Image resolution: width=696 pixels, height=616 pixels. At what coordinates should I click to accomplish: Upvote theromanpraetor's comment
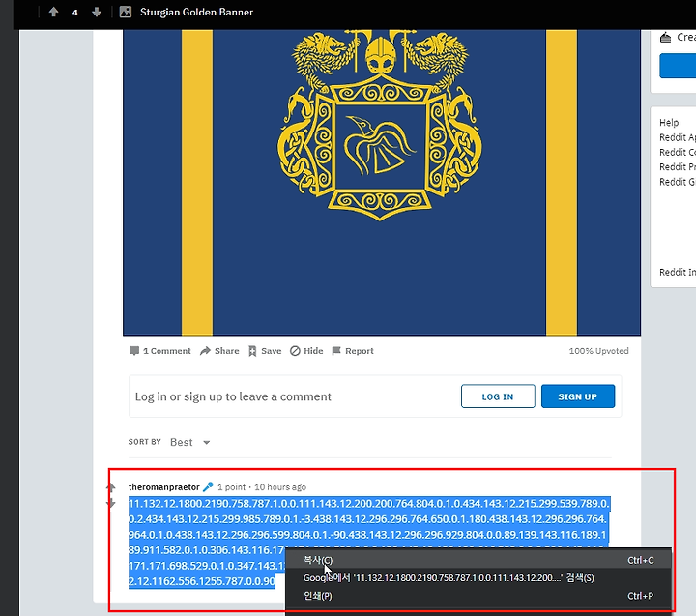(x=110, y=487)
